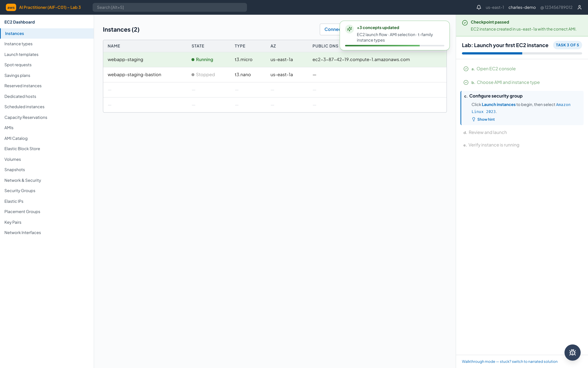
Task: Select Instances in the sidebar
Action: point(47,34)
